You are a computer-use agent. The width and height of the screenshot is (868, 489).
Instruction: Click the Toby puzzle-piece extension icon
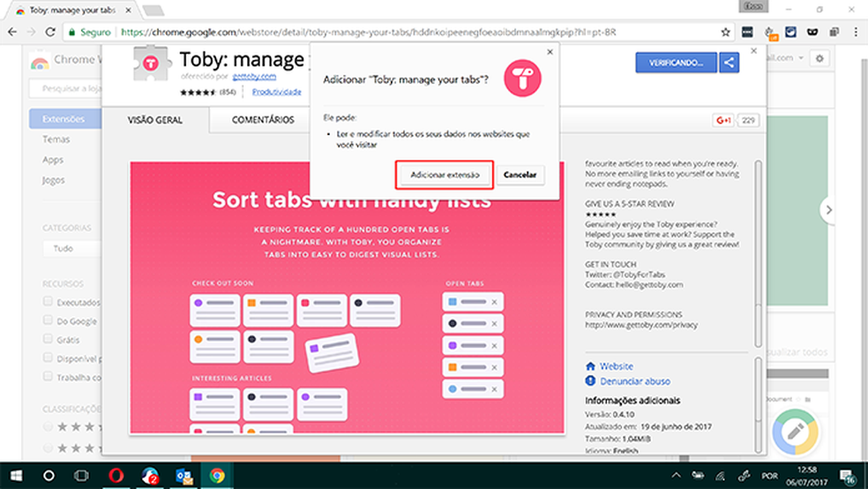coord(151,64)
